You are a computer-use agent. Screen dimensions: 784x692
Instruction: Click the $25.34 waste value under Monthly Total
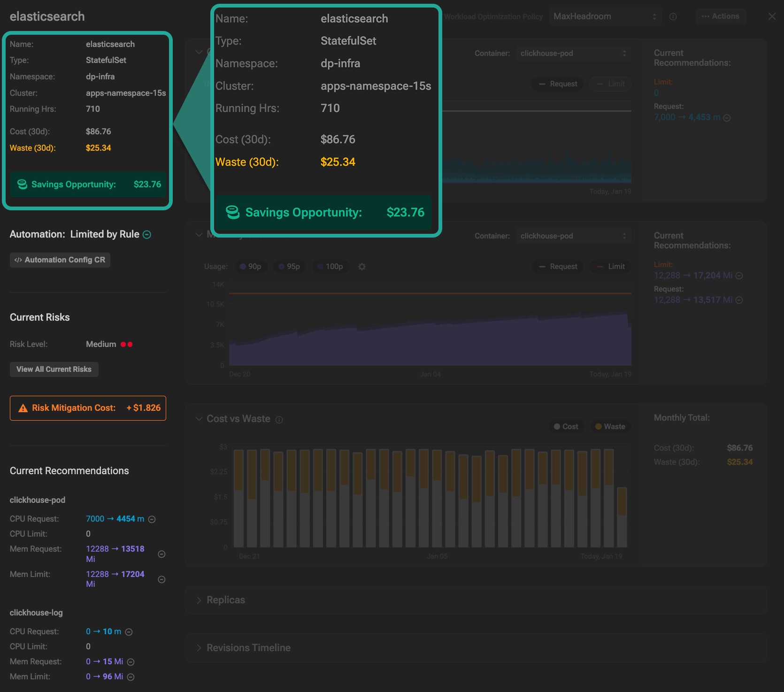click(740, 462)
